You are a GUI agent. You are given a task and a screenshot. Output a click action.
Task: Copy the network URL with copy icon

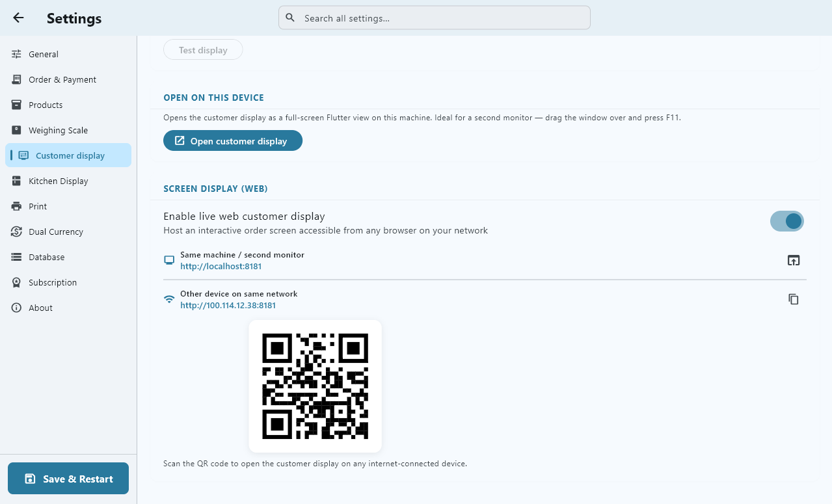[x=794, y=299]
